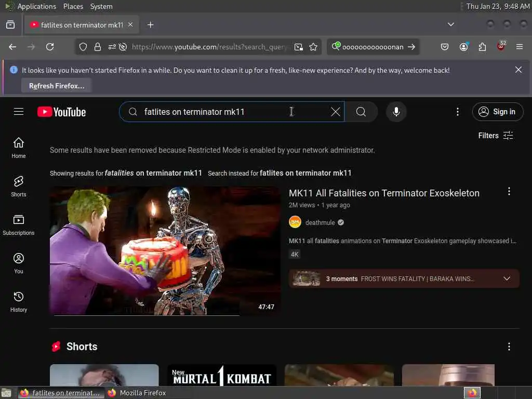Viewport: 532px width, 399px height.
Task: Select the fatlites on terminator mk11 tab
Action: [x=82, y=25]
